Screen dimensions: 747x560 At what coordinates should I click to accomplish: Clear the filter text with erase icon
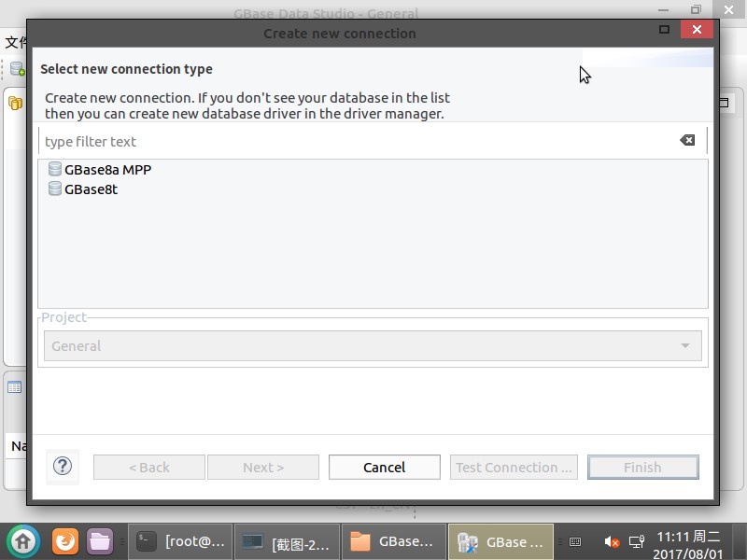(x=687, y=140)
